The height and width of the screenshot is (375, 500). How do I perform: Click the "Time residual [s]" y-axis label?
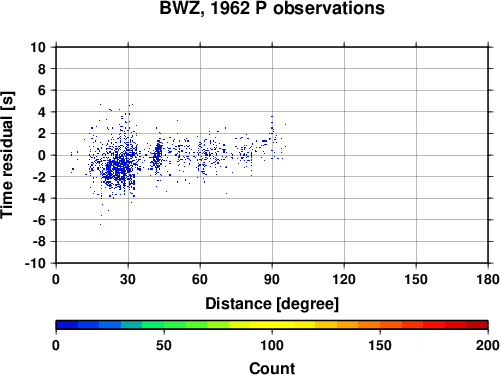point(7,155)
